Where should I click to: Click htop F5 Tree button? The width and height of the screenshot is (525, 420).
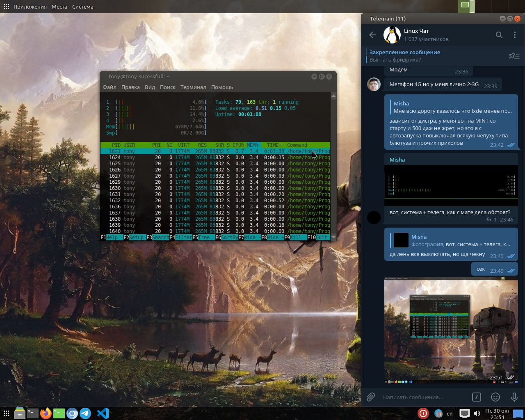[204, 237]
